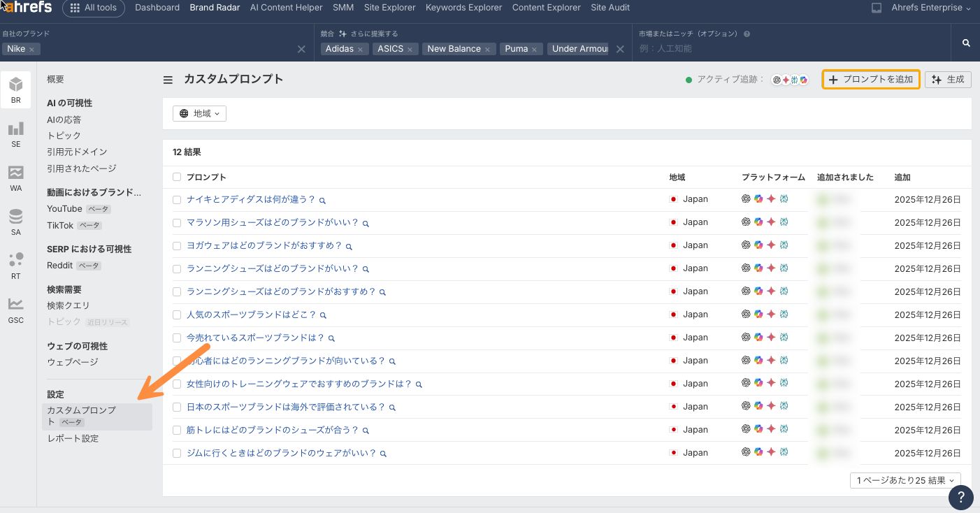This screenshot has width=980, height=513.
Task: Remove the Adidas competitor tag
Action: tap(360, 50)
